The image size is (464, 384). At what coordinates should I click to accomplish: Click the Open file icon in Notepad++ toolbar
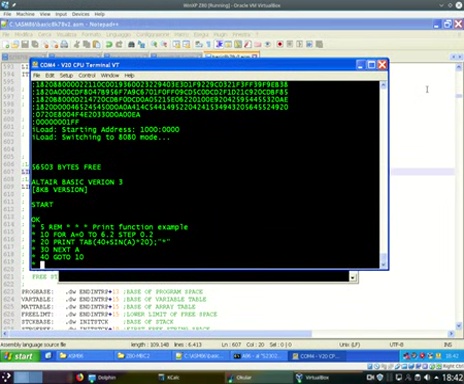tap(15, 44)
